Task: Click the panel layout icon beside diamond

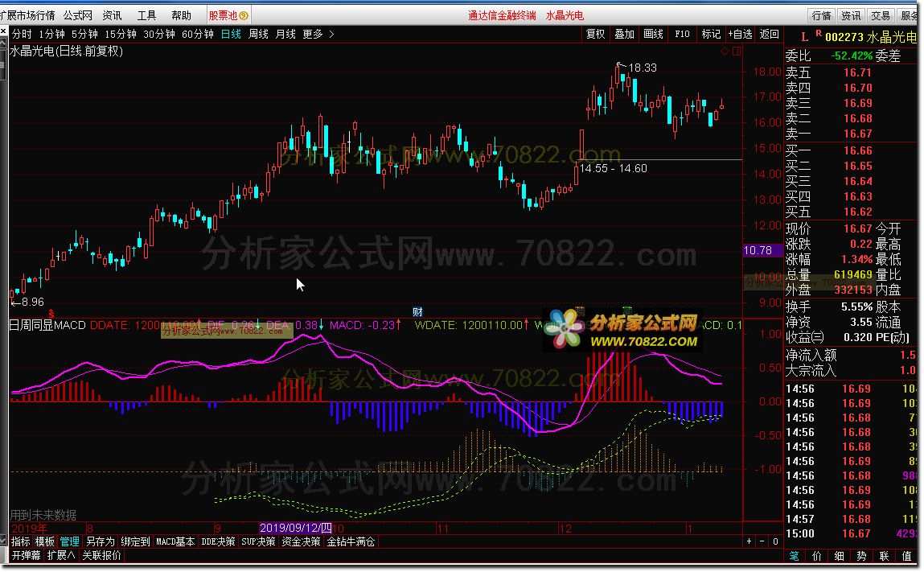Action: click(x=737, y=51)
